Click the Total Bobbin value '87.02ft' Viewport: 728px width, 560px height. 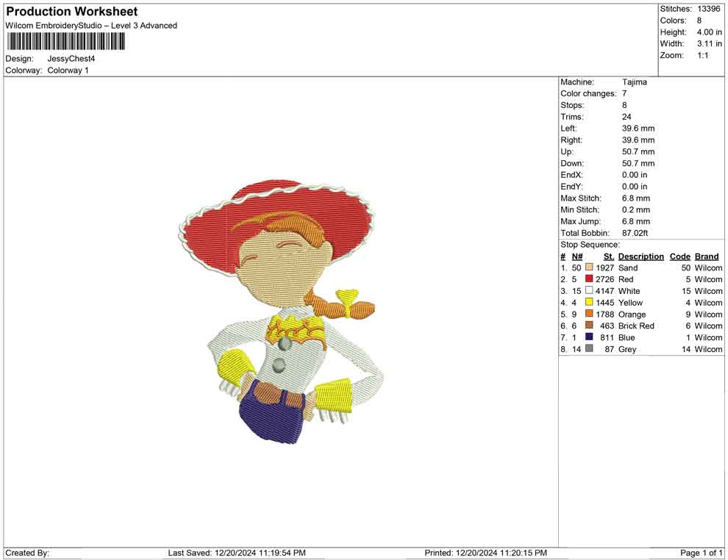click(x=635, y=233)
